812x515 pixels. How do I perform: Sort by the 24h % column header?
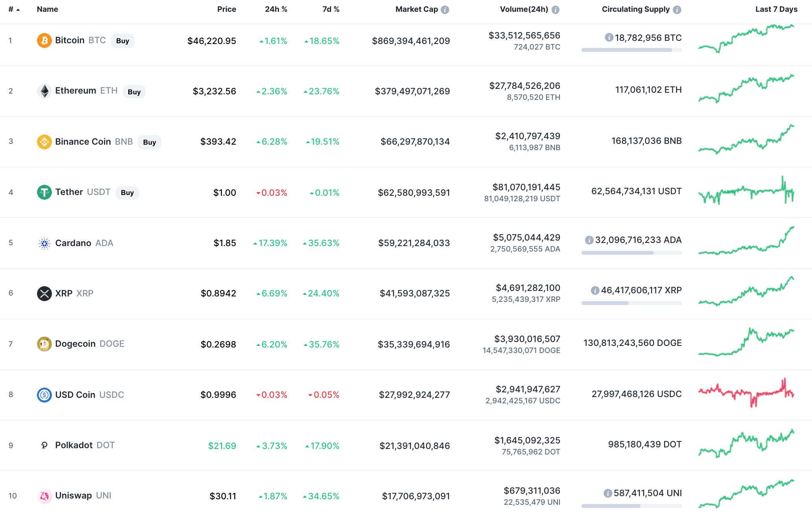pos(276,9)
